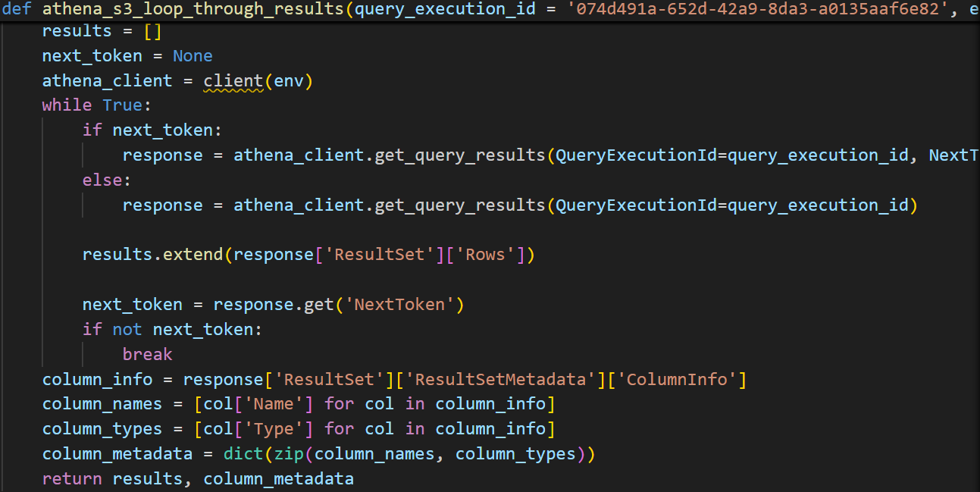Click column_info variable at its assignment

(x=97, y=380)
